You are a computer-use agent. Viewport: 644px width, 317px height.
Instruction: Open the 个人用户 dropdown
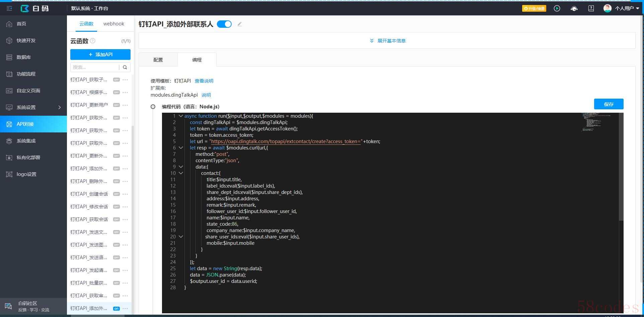(x=627, y=8)
